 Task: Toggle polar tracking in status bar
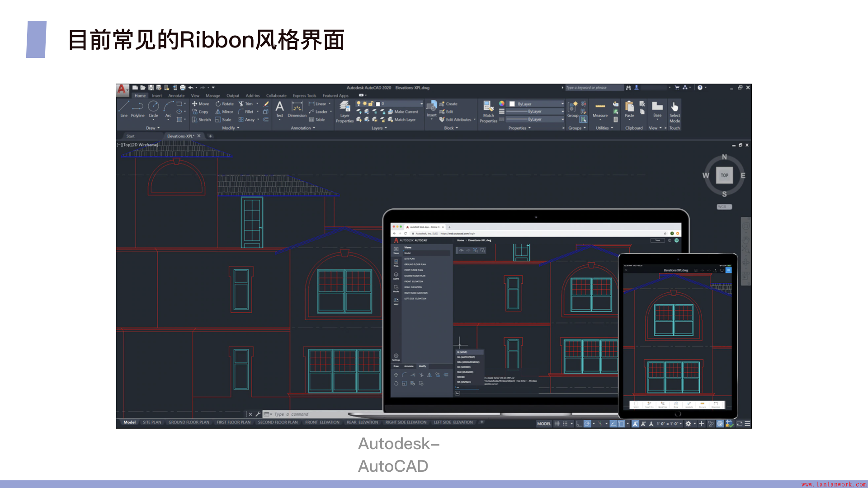point(587,424)
